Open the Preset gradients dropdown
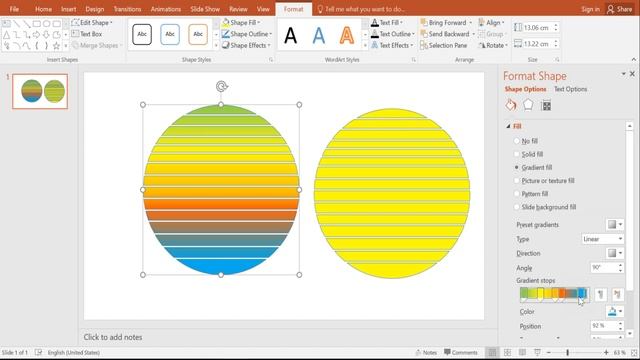640x360 pixels. pos(615,224)
